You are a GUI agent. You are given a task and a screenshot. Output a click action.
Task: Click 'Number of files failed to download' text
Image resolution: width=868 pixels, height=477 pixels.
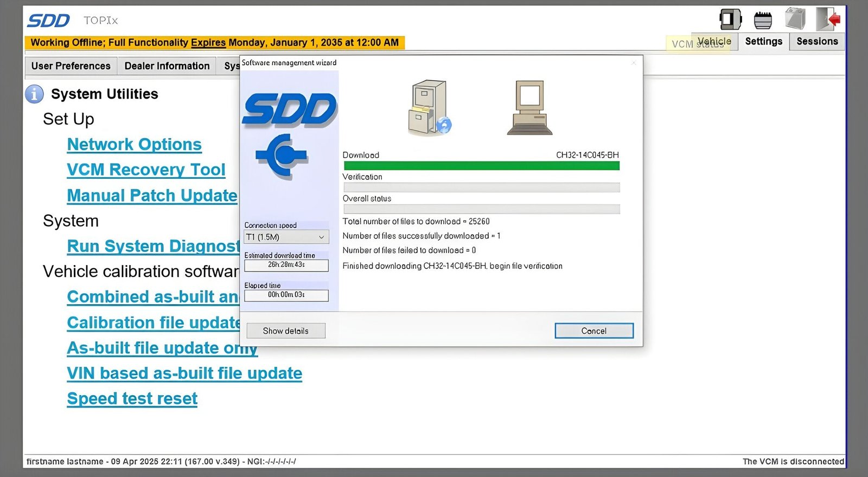tap(409, 250)
